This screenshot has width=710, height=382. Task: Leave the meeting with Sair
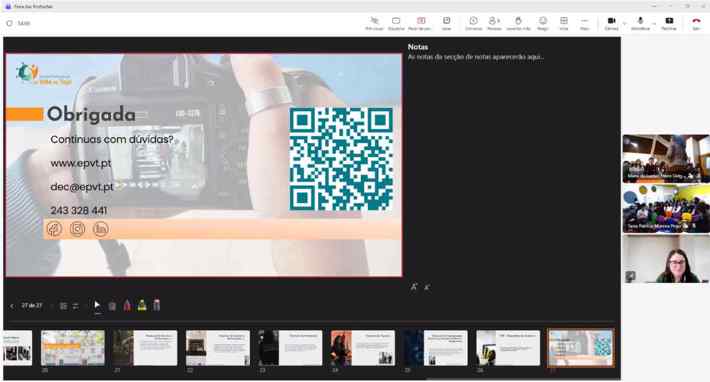tap(696, 23)
